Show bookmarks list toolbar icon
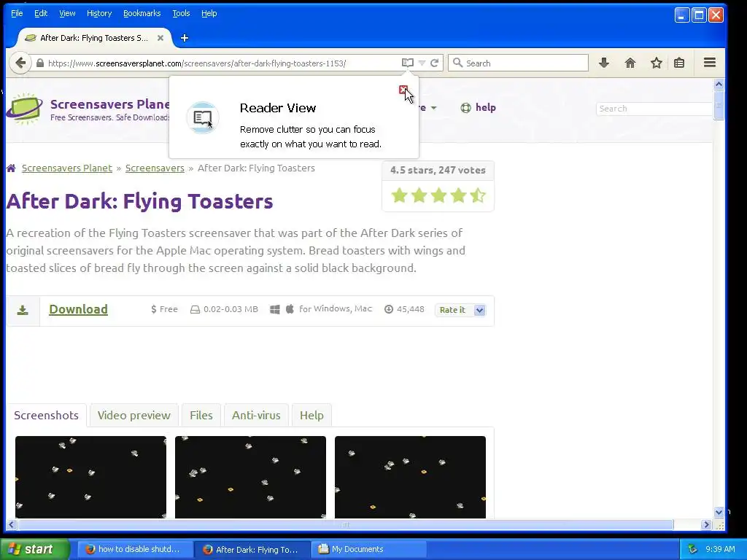The height and width of the screenshot is (560, 747). pyautogui.click(x=679, y=63)
